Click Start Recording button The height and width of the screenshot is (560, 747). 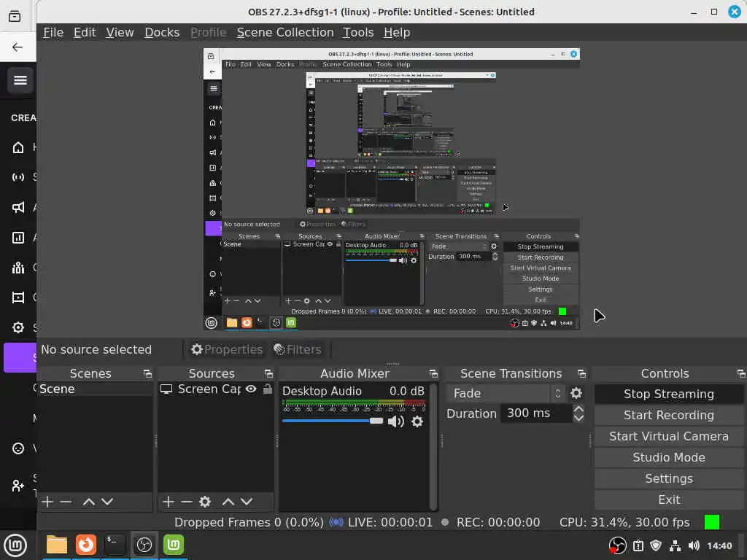[668, 415]
